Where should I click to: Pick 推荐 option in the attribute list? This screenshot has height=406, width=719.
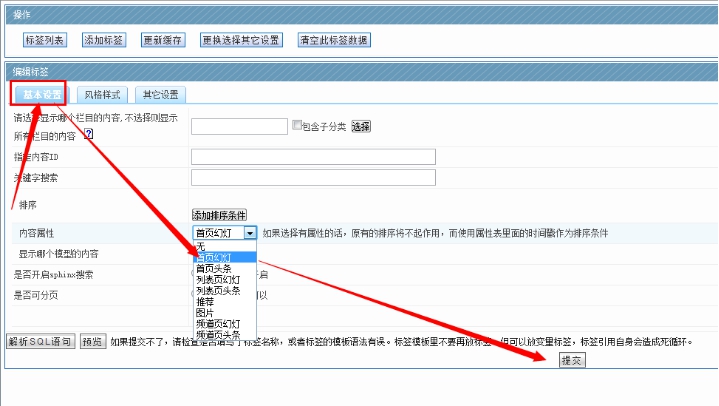204,301
